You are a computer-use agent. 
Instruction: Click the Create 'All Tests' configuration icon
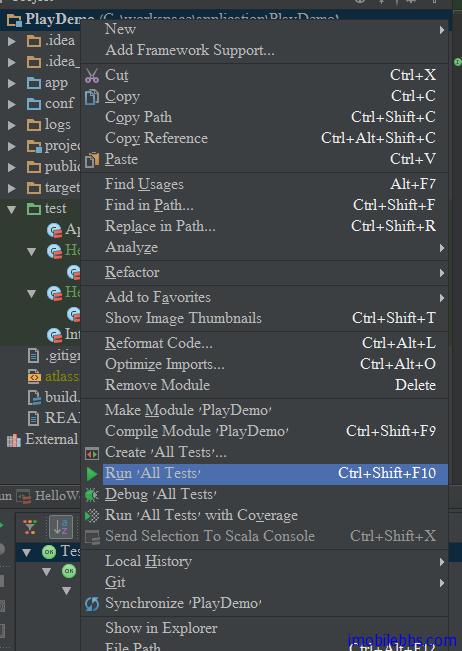(x=92, y=453)
